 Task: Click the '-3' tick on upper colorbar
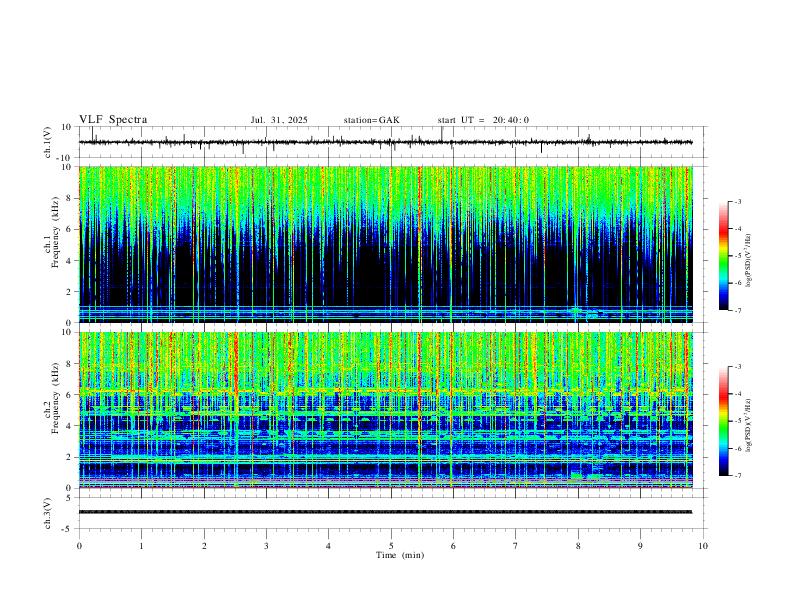[x=737, y=201]
